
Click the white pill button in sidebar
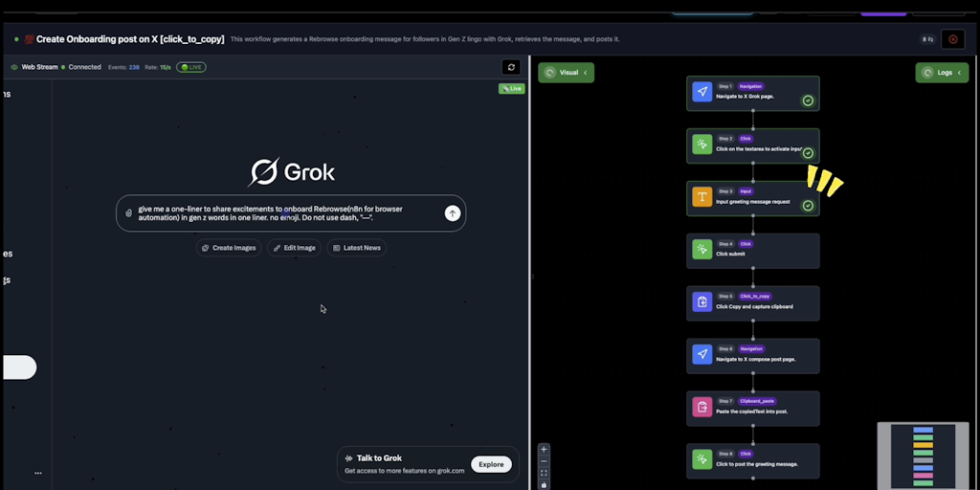19,367
